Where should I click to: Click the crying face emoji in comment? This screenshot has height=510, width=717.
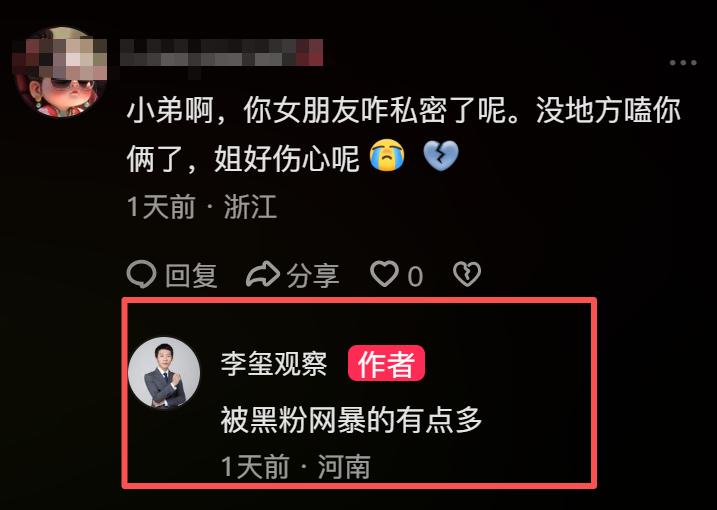coord(387,156)
